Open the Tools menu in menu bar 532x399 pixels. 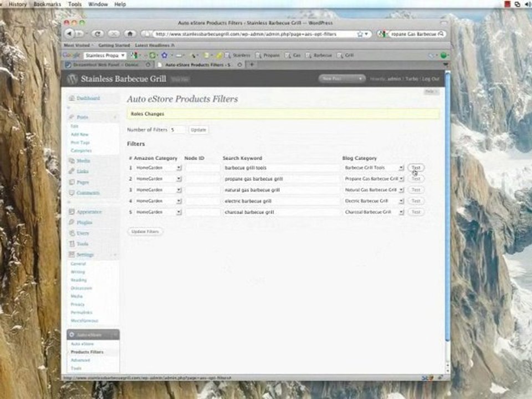[x=75, y=4]
